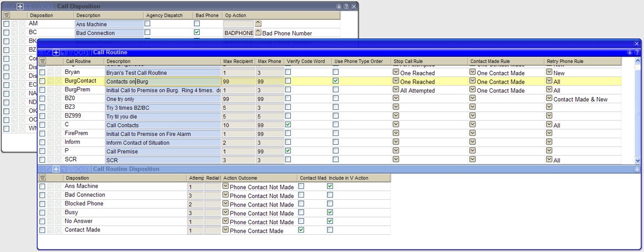This screenshot has height=252, width=644.
Task: Open Stop Call Rule dropdown for BurgPrem
Action: tap(396, 90)
